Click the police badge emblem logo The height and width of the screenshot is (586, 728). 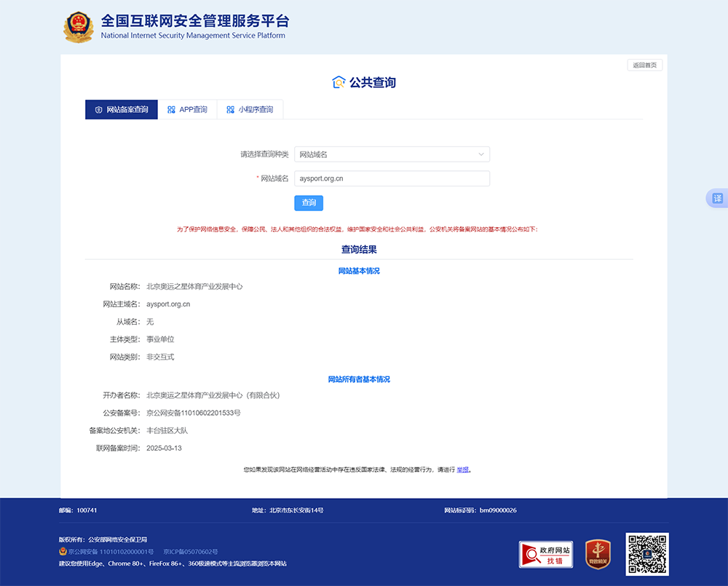coord(79,28)
